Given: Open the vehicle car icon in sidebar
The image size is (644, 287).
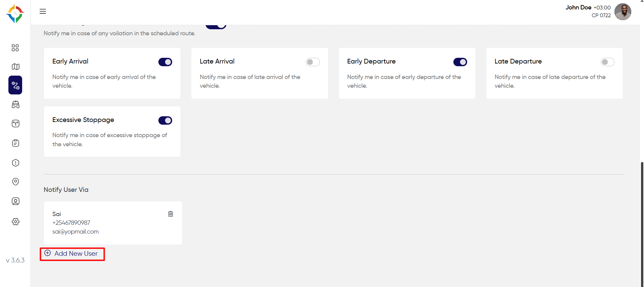Looking at the screenshot, I should click(x=15, y=105).
